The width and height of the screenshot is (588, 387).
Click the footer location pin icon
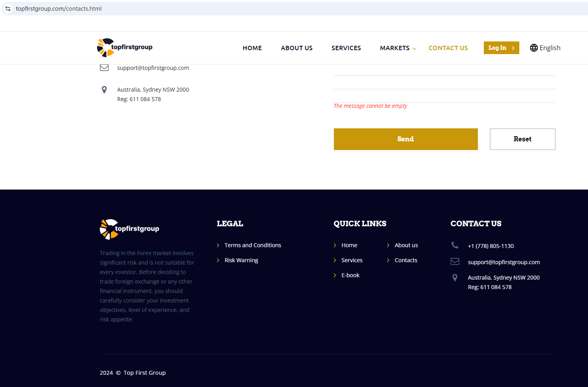coord(455,278)
